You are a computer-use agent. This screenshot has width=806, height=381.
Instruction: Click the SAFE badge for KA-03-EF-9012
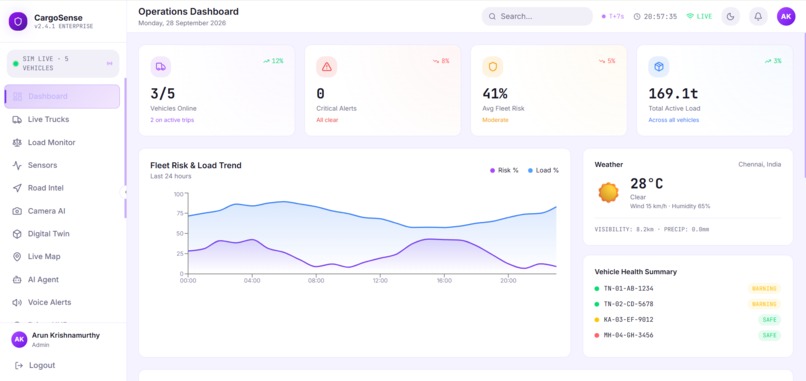(769, 320)
